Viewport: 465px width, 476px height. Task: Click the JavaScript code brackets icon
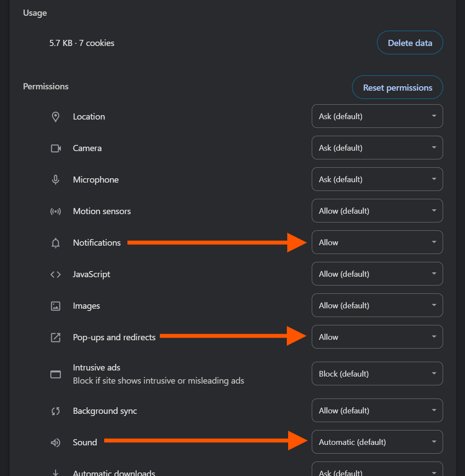[56, 275]
